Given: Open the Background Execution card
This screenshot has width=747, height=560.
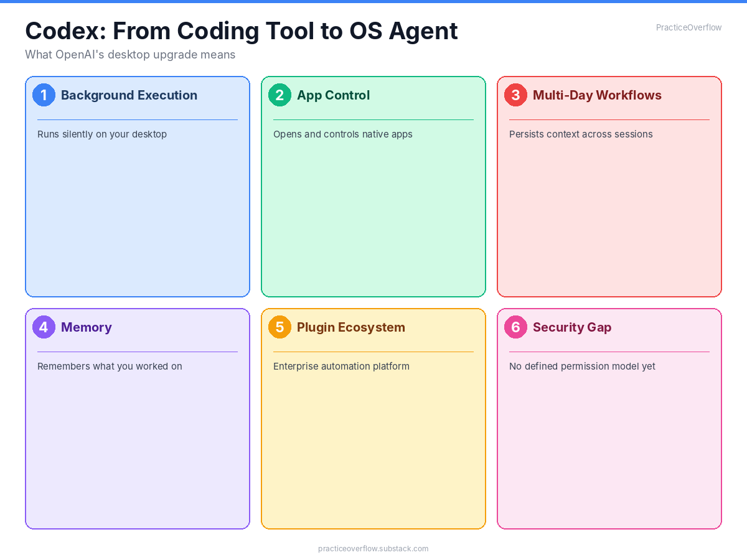Looking at the screenshot, I should tap(137, 187).
